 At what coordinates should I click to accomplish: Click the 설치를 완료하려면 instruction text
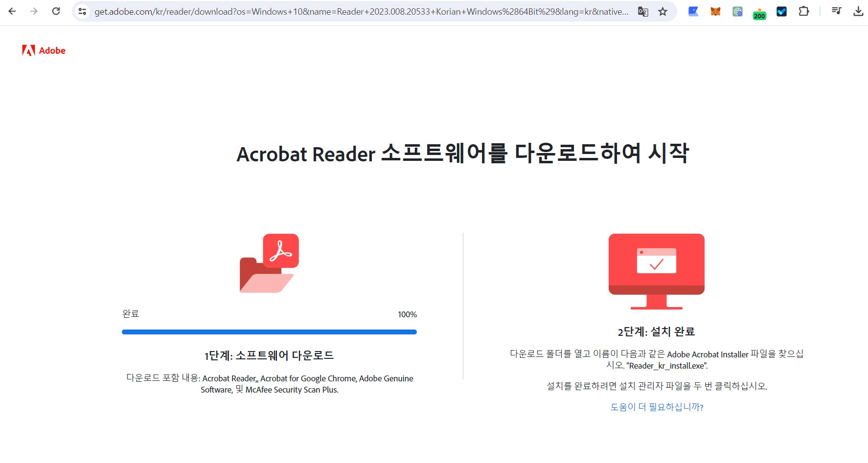tap(657, 386)
